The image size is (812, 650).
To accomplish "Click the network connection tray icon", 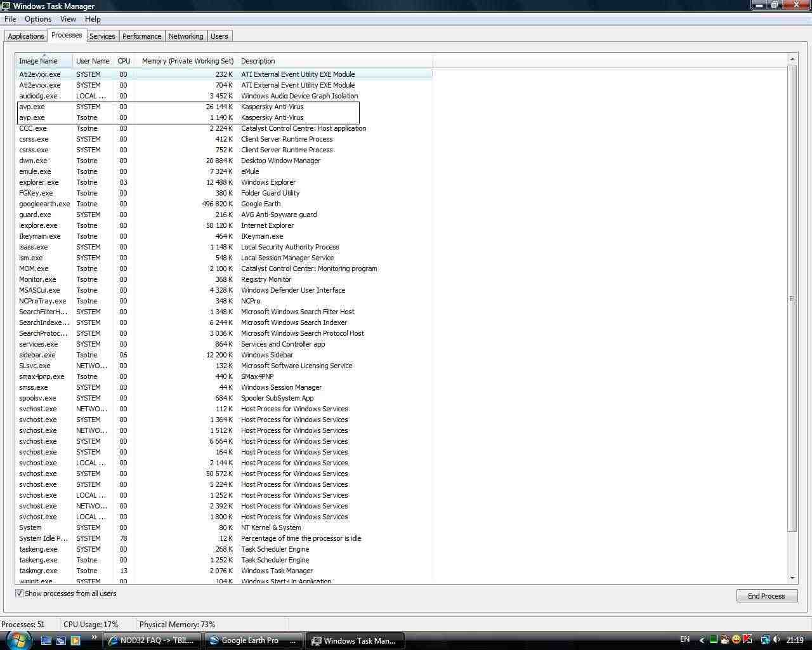I will pos(765,640).
